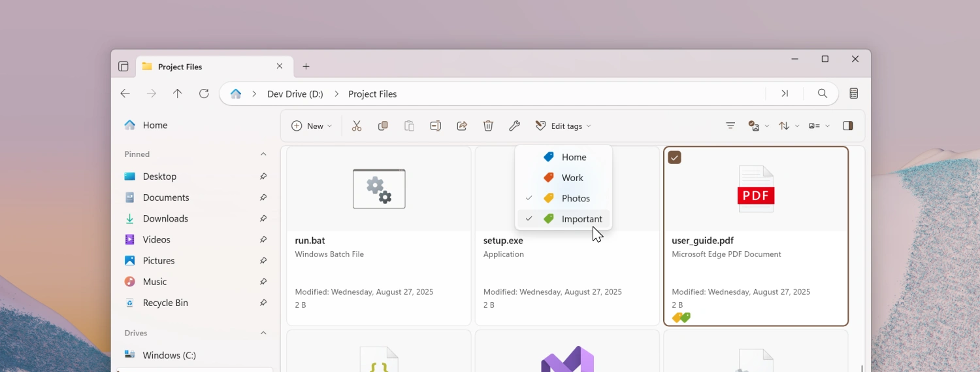Unpin Recycle Bin via its pin icon

click(263, 303)
